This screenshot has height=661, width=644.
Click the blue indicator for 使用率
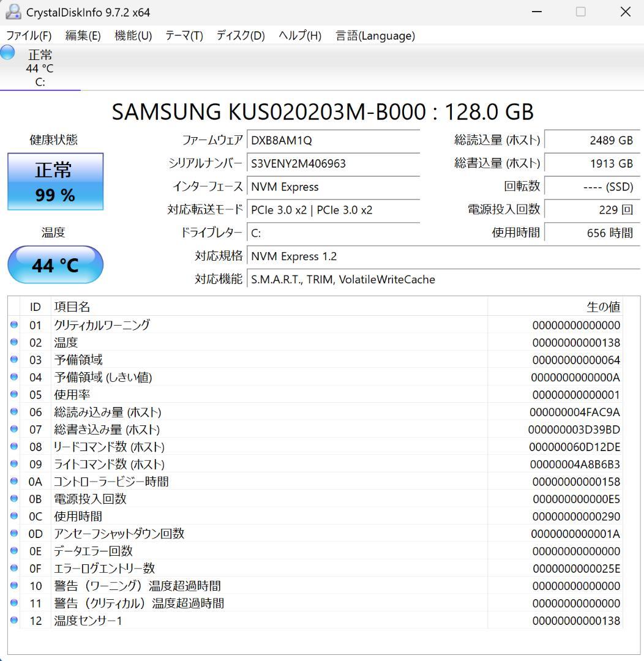tap(14, 394)
